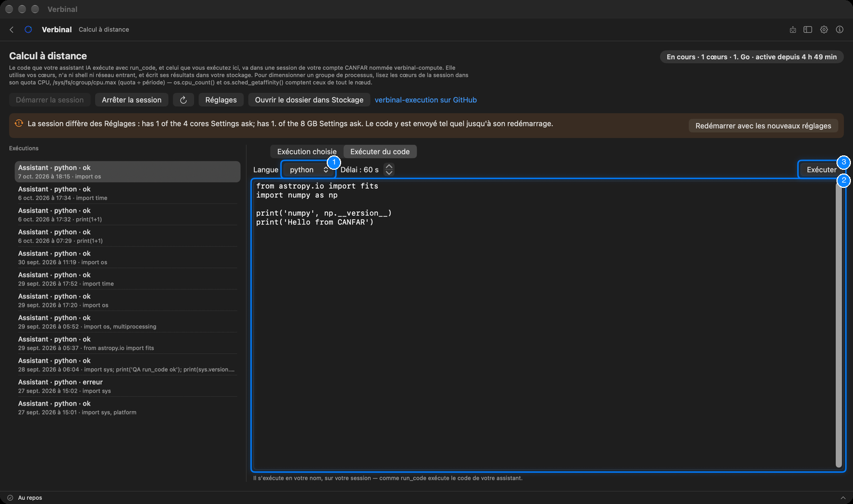The image size is (853, 504).
Task: Select the python erreur run entry
Action: [128, 386]
